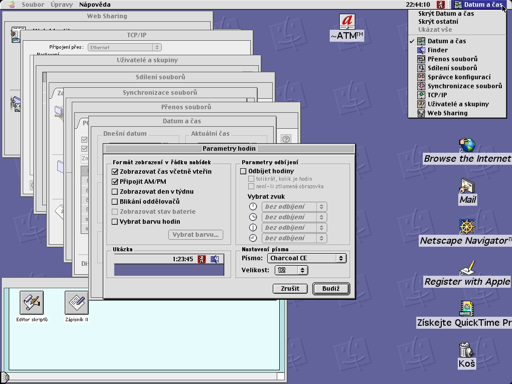Image resolution: width=512 pixels, height=384 pixels.
Task: Open the Mail desktop icon
Action: (467, 186)
